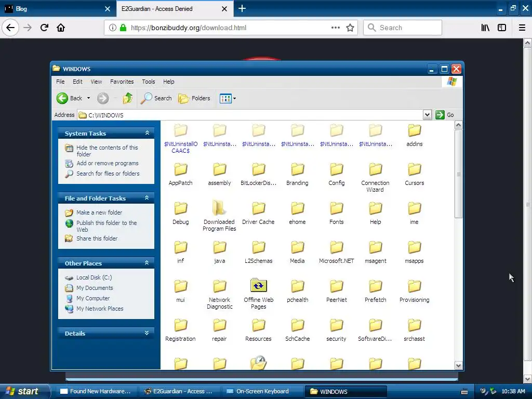This screenshot has width=532, height=399.
Task: Select the Cursors folder icon
Action: point(414,169)
